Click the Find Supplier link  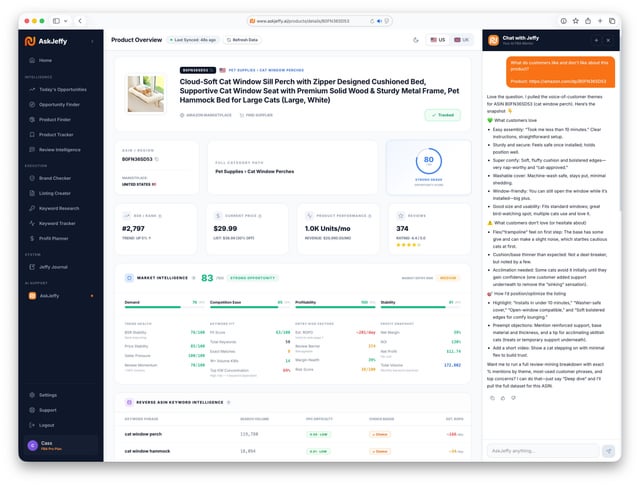(x=256, y=115)
